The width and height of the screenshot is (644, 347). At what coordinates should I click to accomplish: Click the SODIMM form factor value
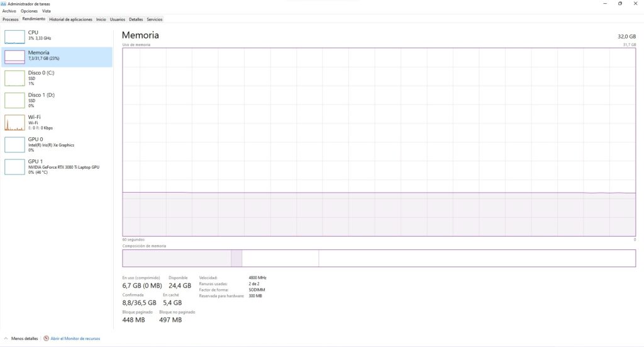click(257, 290)
